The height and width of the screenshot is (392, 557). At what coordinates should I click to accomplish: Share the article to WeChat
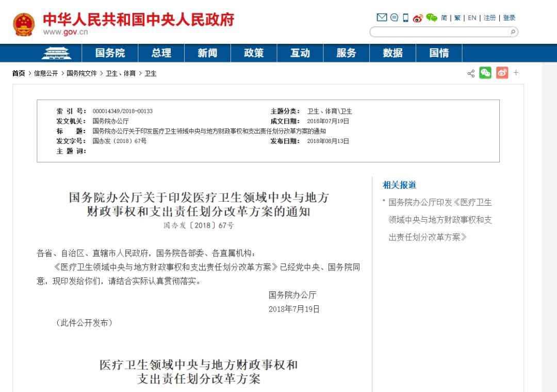point(485,73)
